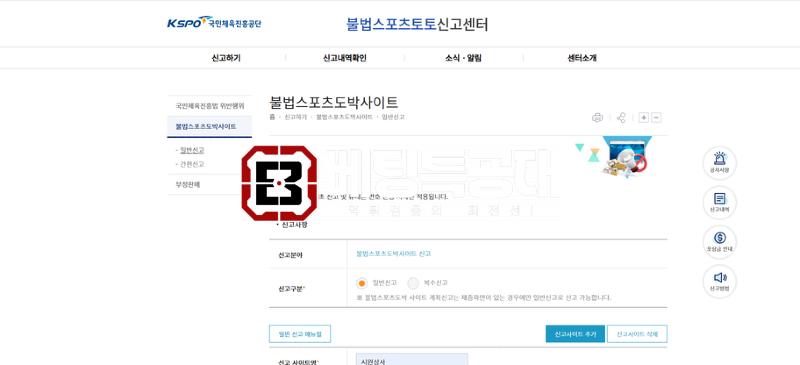The height and width of the screenshot is (365, 800).
Task: Click the 신고분야 row label
Action: click(x=290, y=255)
